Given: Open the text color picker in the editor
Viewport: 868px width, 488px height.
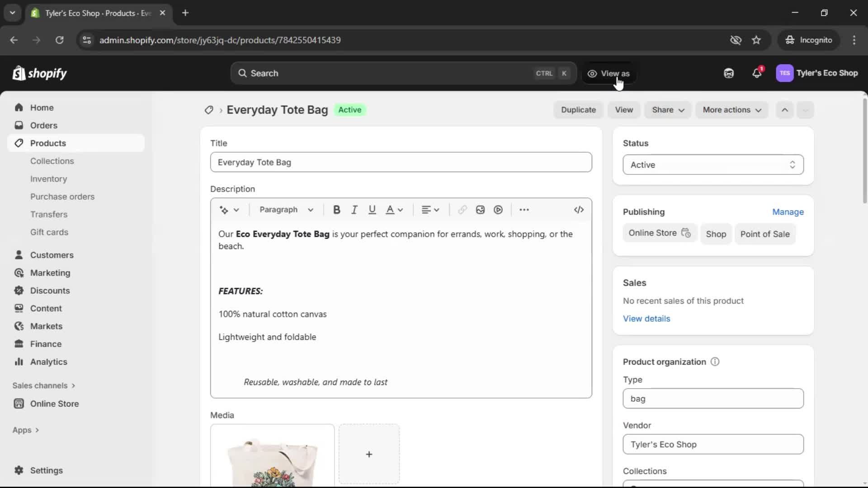Looking at the screenshot, I should [x=394, y=210].
